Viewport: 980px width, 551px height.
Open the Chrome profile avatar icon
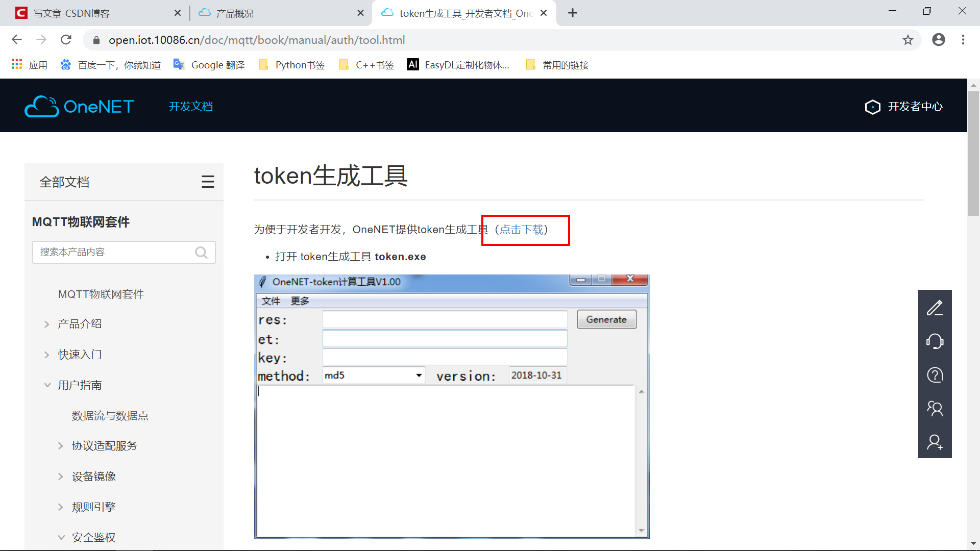tap(938, 40)
